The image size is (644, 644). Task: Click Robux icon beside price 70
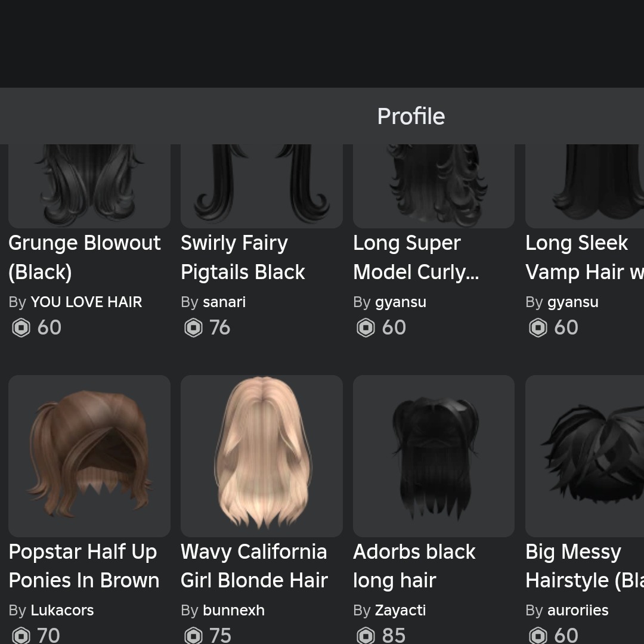[21, 636]
